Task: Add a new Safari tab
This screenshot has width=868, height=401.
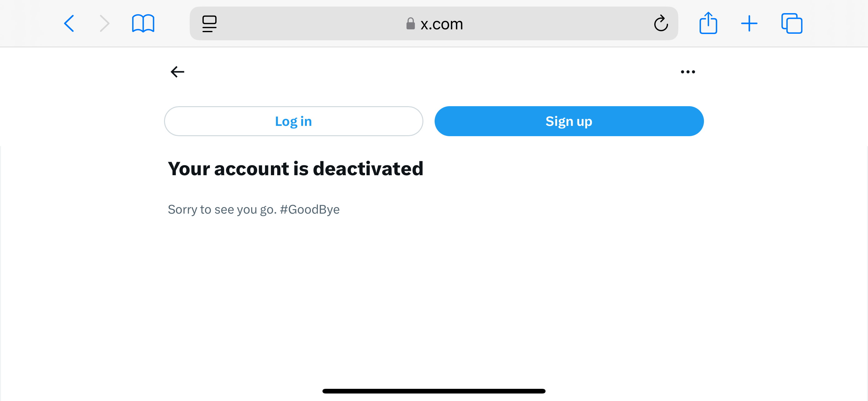Action: (x=749, y=23)
